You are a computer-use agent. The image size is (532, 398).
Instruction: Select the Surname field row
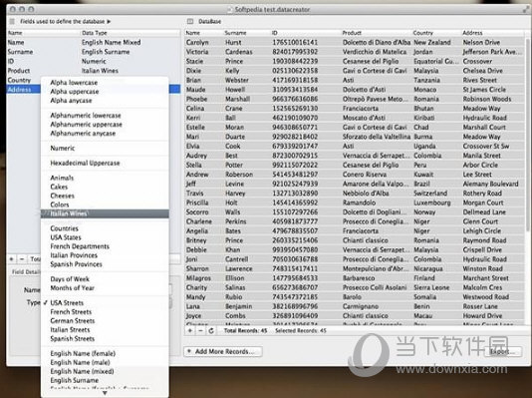(x=94, y=52)
